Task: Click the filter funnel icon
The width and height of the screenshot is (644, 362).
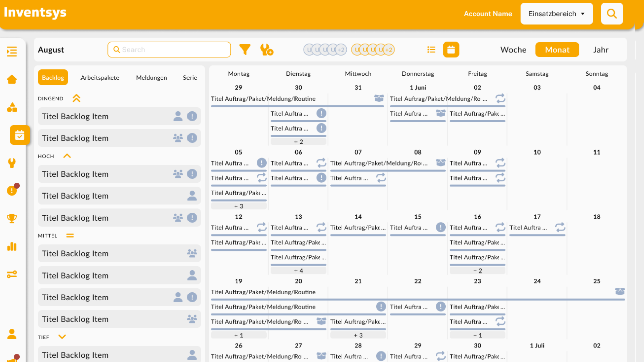Action: 245,50
